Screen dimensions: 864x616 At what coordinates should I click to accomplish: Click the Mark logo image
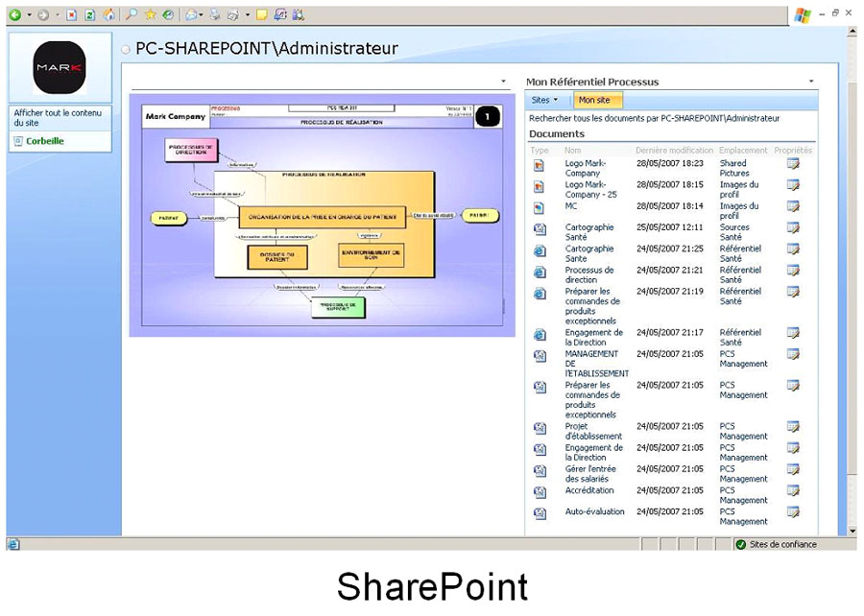coord(60,68)
